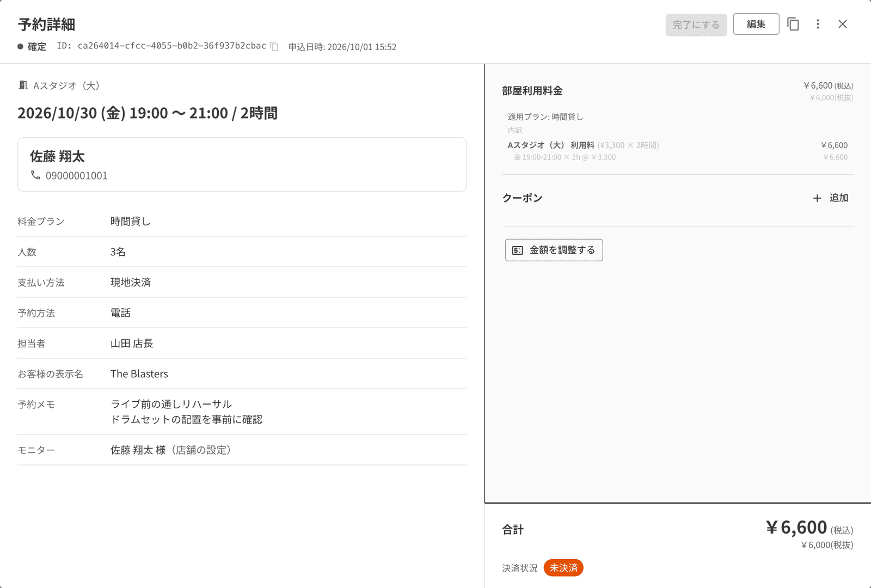Copy the reservation ID icon

tap(274, 47)
